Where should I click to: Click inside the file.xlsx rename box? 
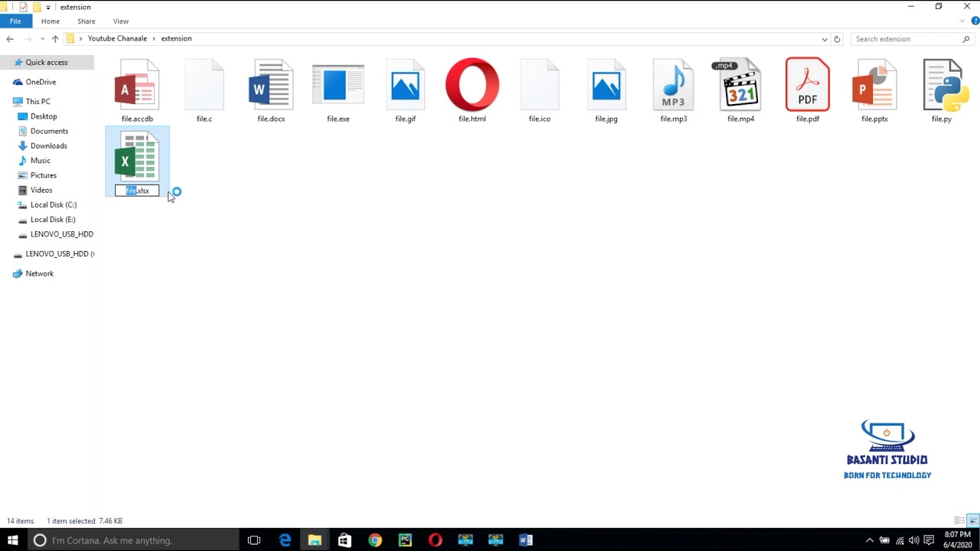pyautogui.click(x=137, y=191)
